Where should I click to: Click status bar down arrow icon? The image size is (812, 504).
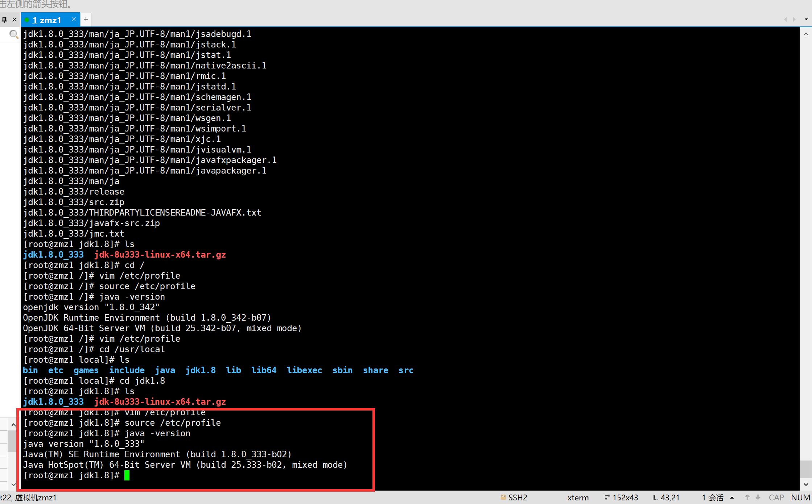pos(758,497)
